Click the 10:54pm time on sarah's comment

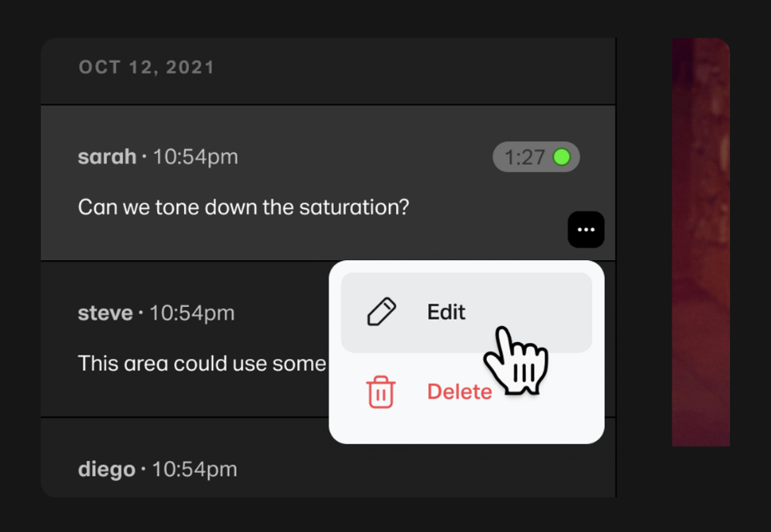tap(195, 157)
